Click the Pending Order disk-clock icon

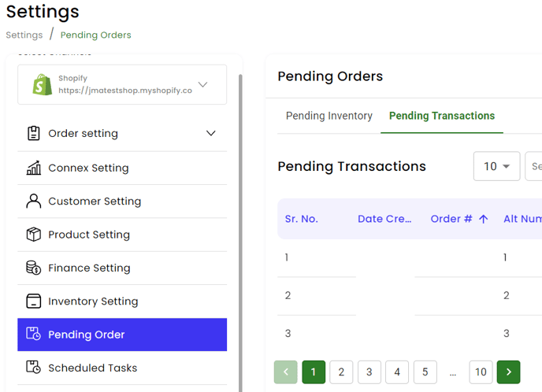coord(34,334)
